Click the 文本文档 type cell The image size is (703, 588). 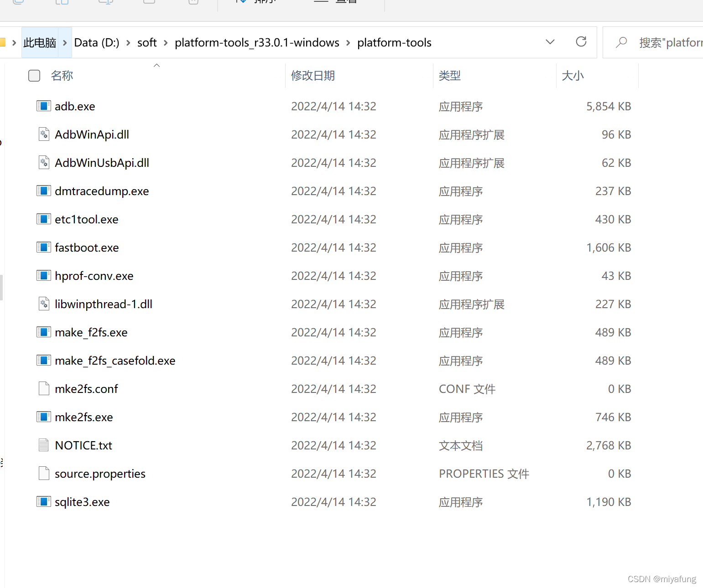tap(461, 446)
